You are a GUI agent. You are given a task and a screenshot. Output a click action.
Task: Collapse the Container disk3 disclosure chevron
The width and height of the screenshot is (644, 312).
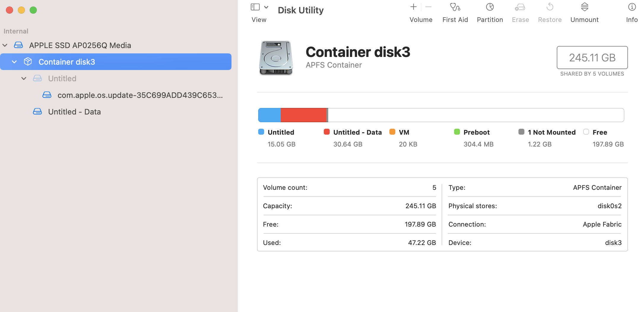(14, 62)
